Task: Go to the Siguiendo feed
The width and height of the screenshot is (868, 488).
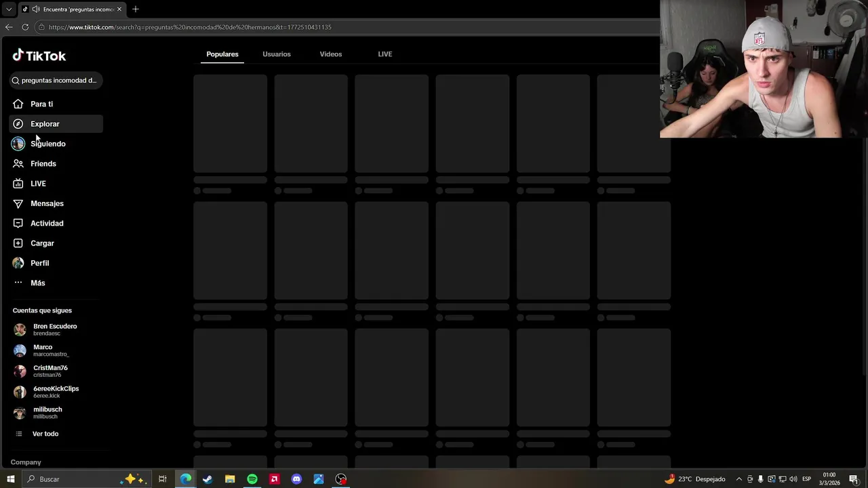Action: pos(56,144)
